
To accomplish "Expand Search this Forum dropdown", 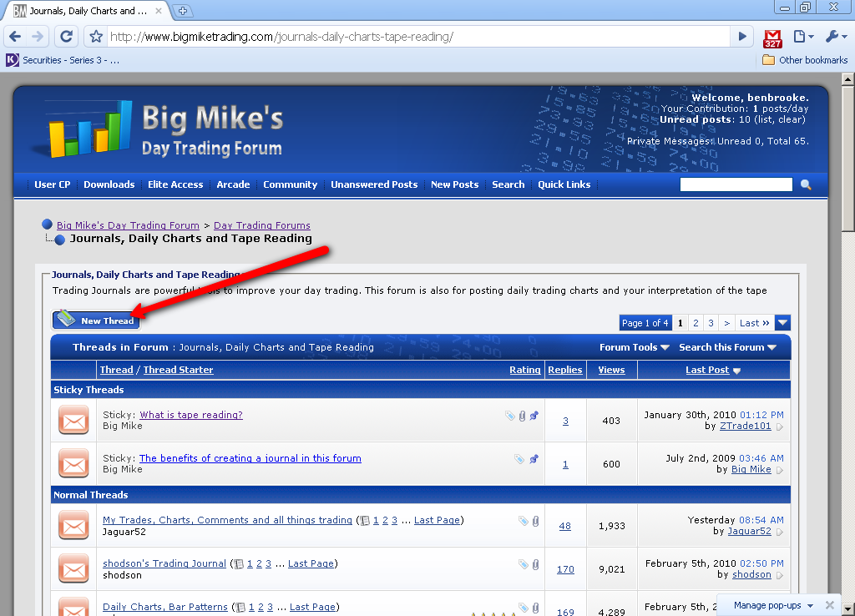I will coord(727,347).
